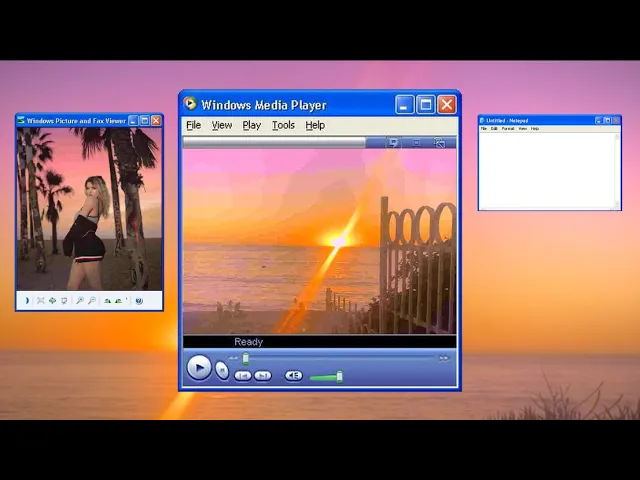Viewport: 640px width, 480px height.
Task: Click the monitor-shaped icon above the video
Action: pos(393,142)
